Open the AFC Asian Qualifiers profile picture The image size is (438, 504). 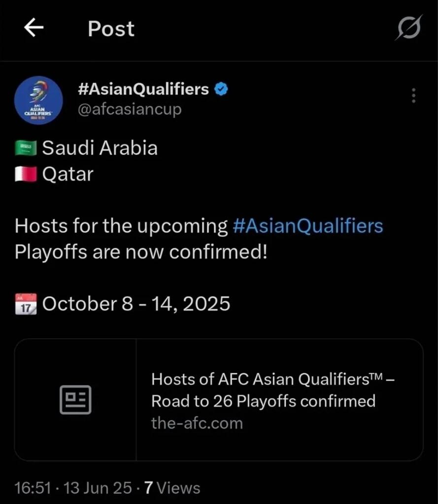click(38, 100)
